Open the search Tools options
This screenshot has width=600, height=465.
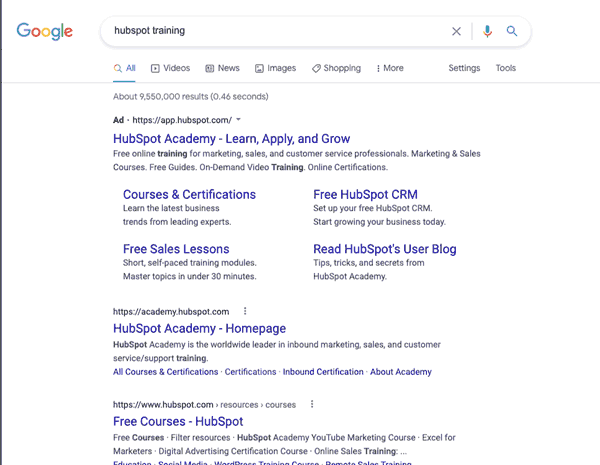[x=506, y=68]
